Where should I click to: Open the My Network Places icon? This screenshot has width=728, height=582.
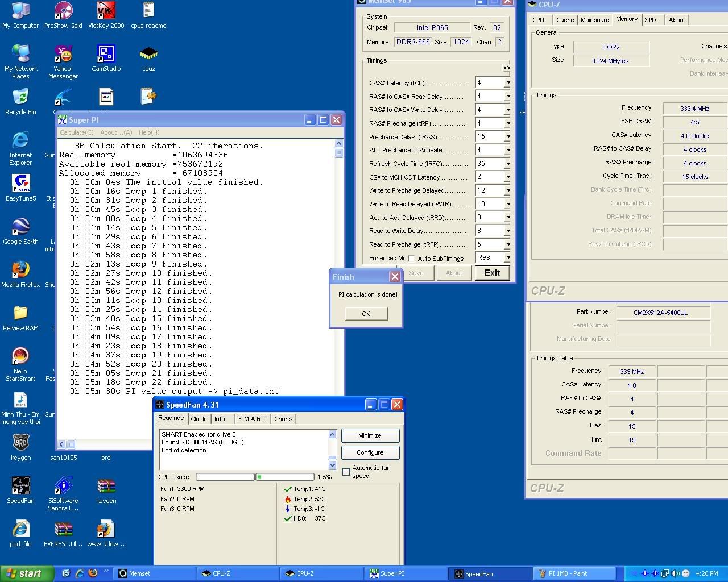click(x=20, y=63)
